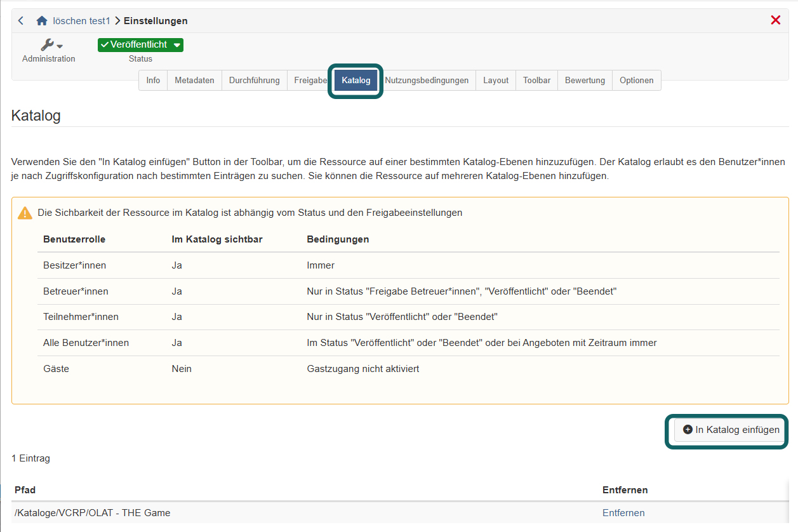The image size is (798, 532).
Task: Click the Gäste row label
Action: 56,369
